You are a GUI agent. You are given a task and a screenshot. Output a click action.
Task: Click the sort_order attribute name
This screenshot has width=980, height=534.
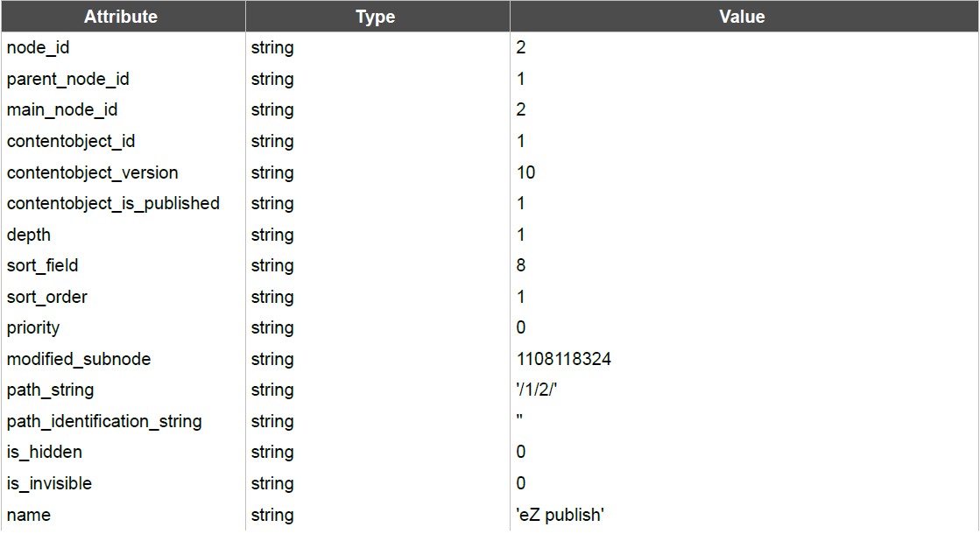click(x=47, y=297)
